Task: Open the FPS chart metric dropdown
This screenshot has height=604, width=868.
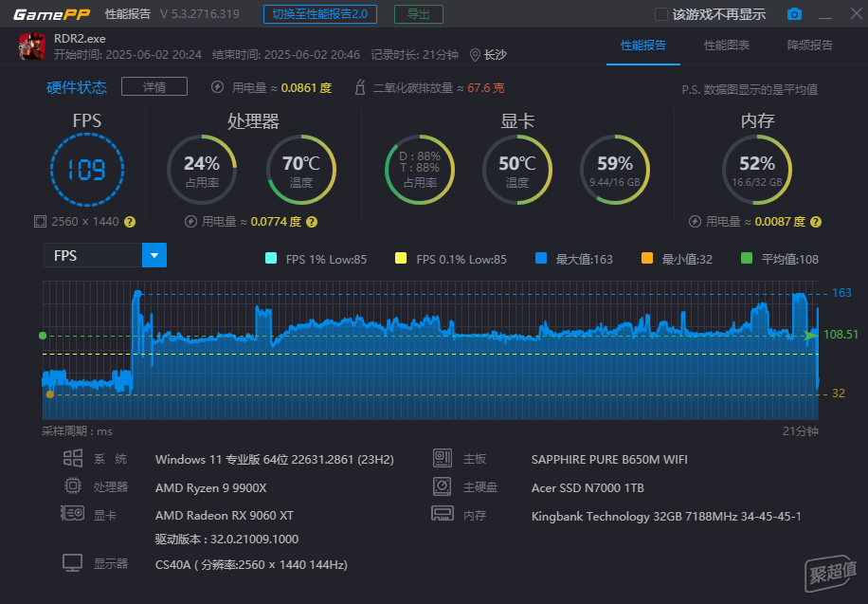Action: tap(154, 255)
